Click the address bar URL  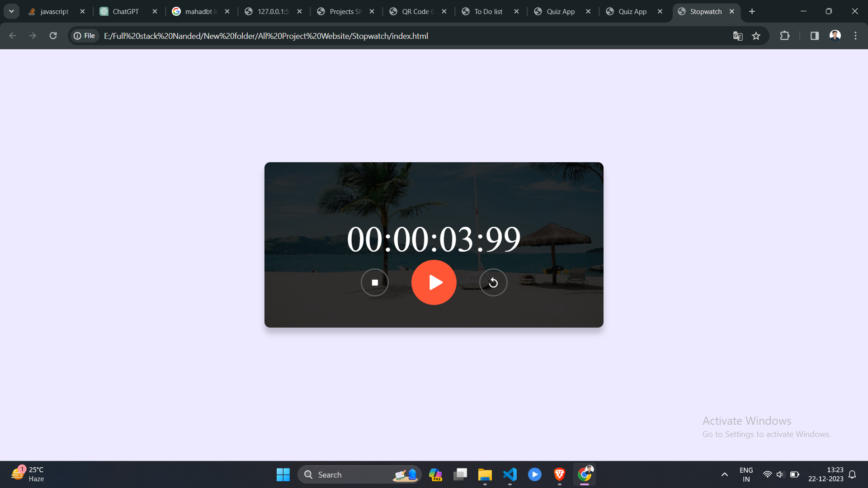266,36
